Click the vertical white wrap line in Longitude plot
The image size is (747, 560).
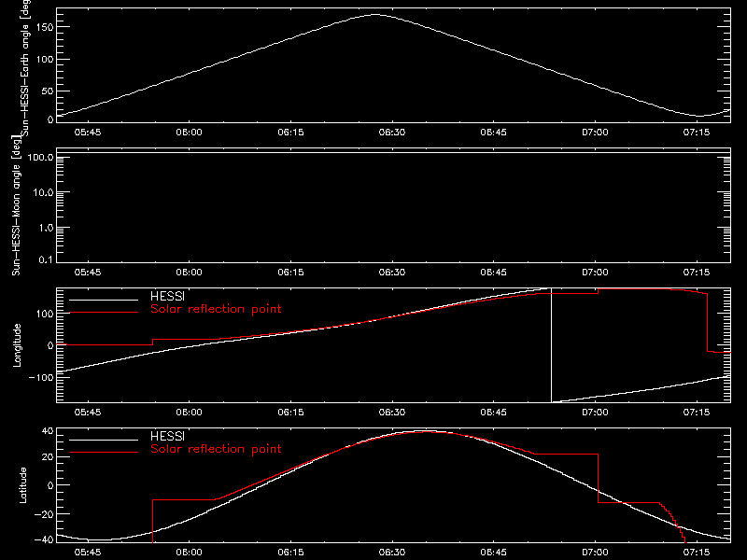(551, 345)
